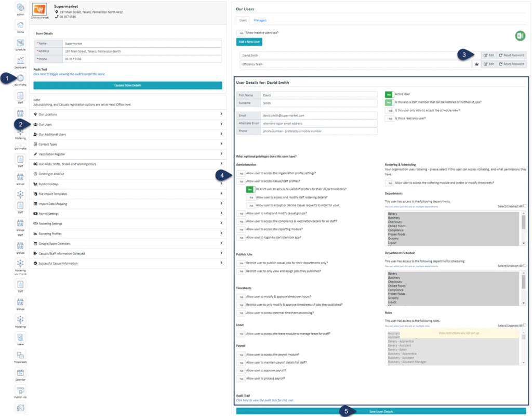The width and height of the screenshot is (532, 417).
Task: Toggle Allow user to access the payroll module
Action: coord(241,355)
